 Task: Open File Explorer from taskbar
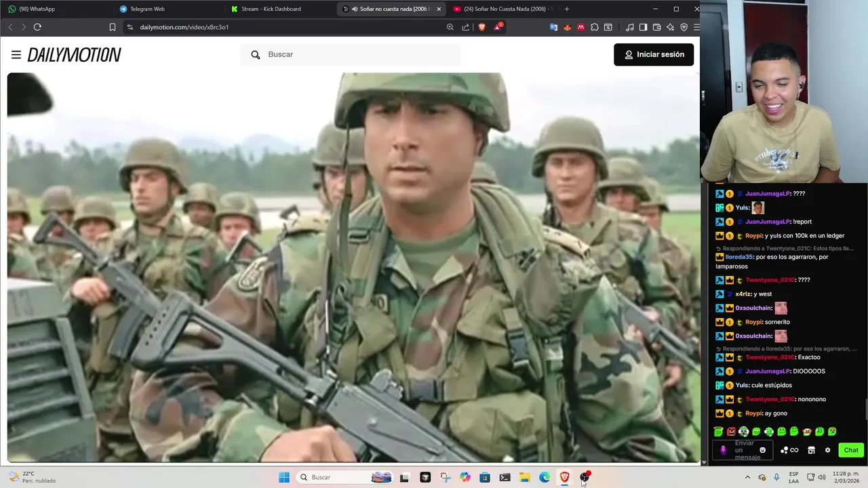525,477
